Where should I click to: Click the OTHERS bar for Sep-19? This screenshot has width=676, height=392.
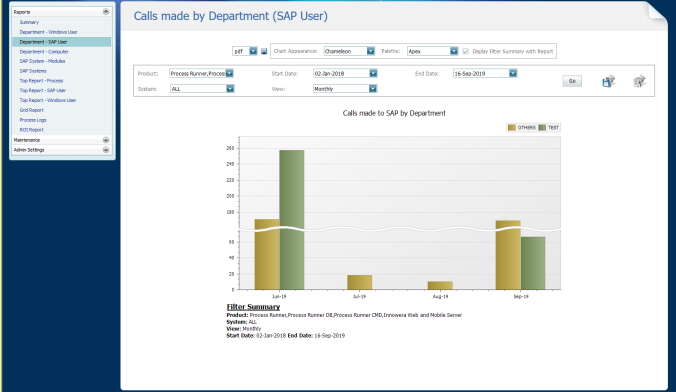[x=508, y=255]
